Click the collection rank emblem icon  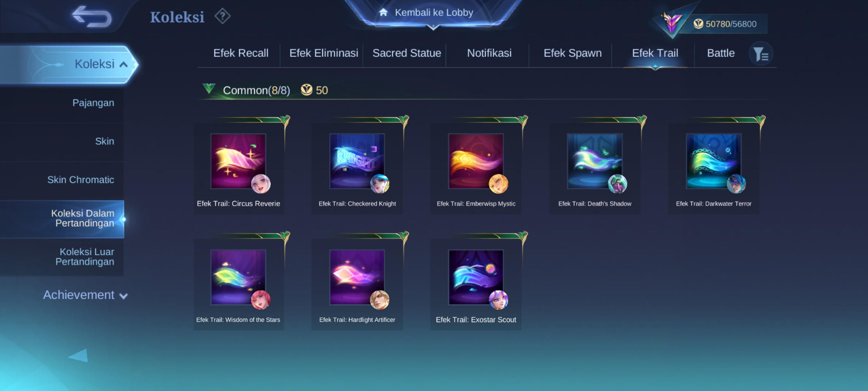tap(672, 24)
